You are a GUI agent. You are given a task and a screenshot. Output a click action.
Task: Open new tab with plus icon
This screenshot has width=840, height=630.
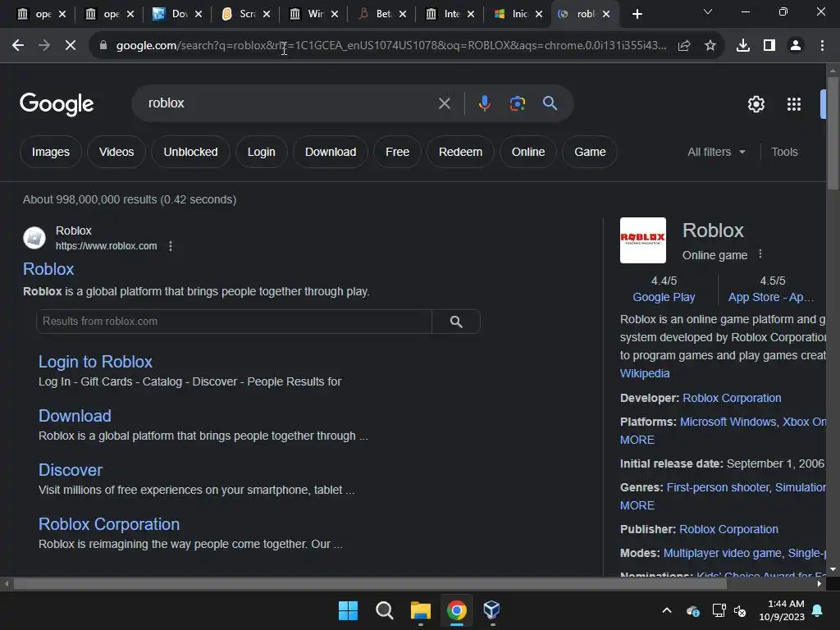pyautogui.click(x=637, y=14)
